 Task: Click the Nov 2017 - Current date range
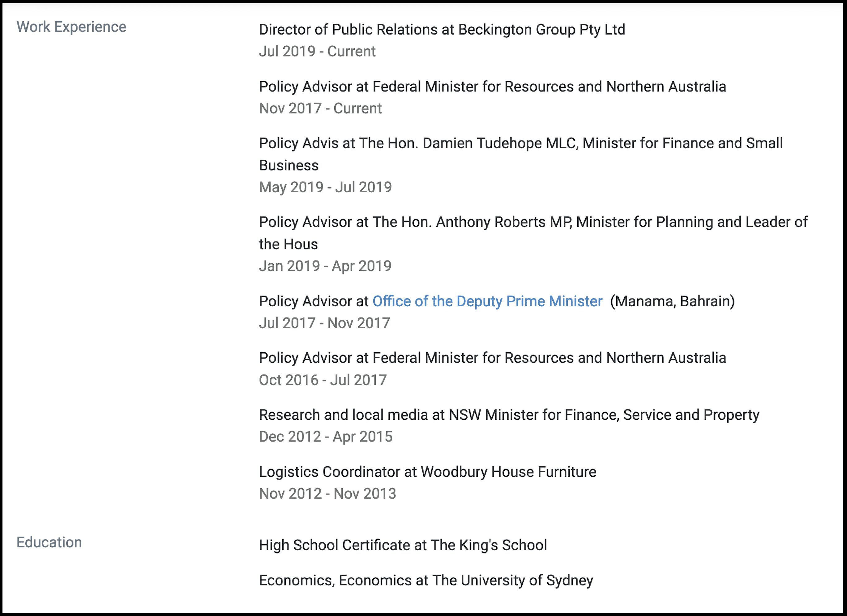(320, 108)
